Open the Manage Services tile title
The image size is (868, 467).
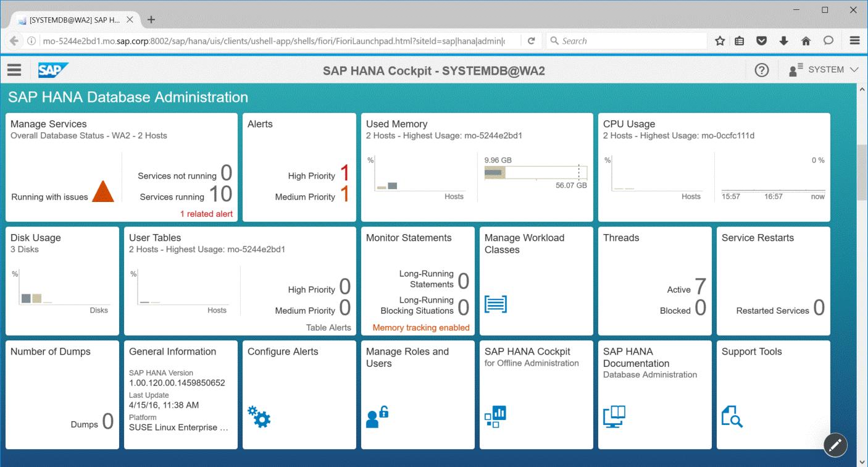49,124
